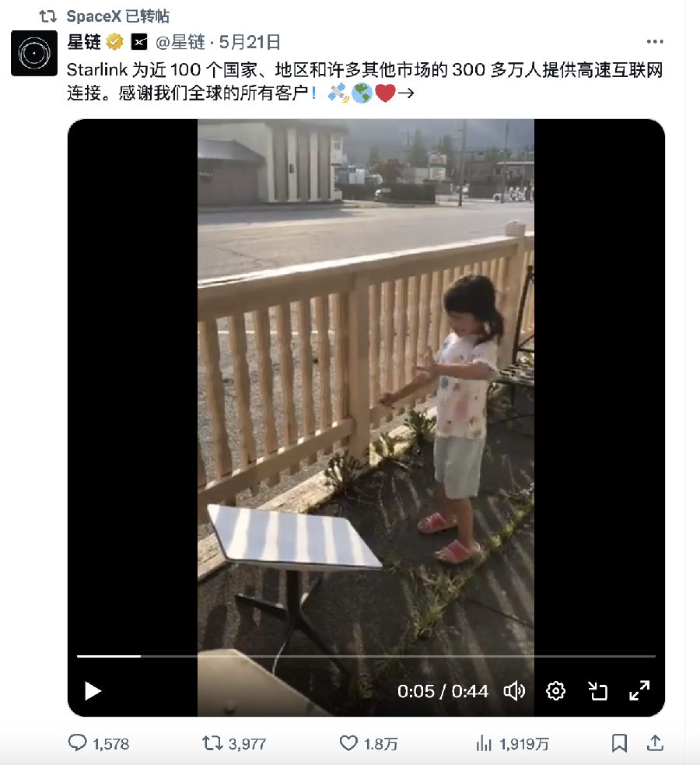700x765 pixels.
Task: Mute the video using the speaker icon
Action: coord(514,691)
